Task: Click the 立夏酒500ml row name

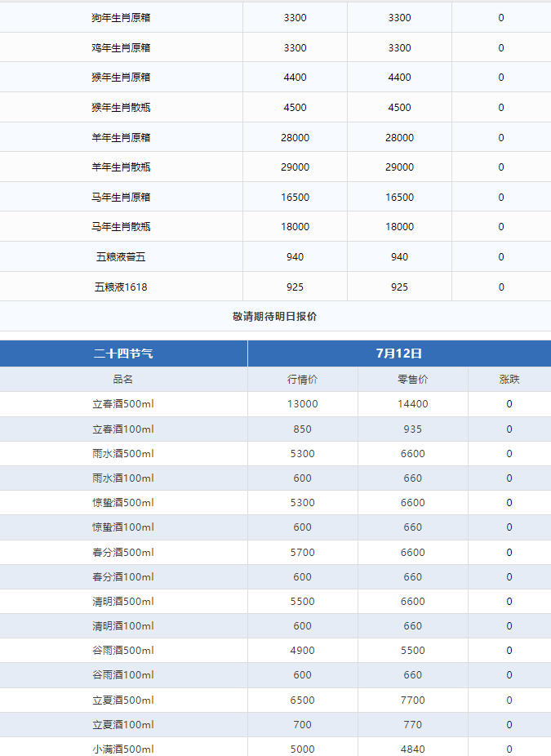Action: pos(123,700)
